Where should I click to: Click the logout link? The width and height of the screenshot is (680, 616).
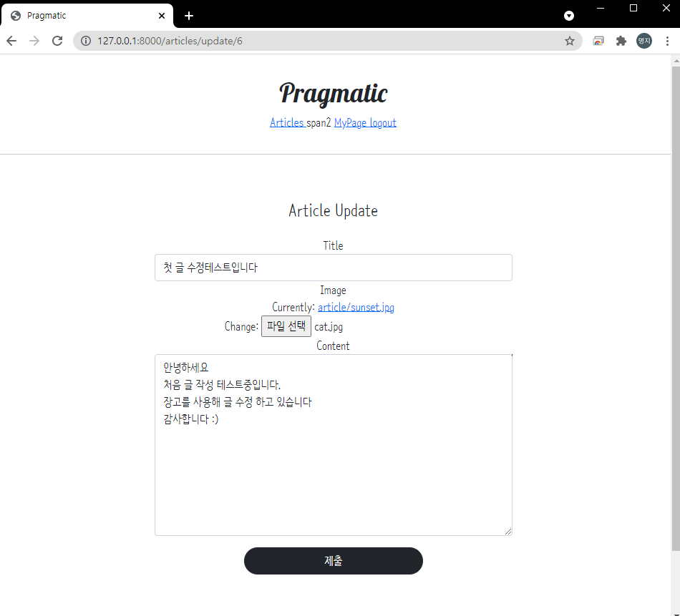[x=383, y=122]
